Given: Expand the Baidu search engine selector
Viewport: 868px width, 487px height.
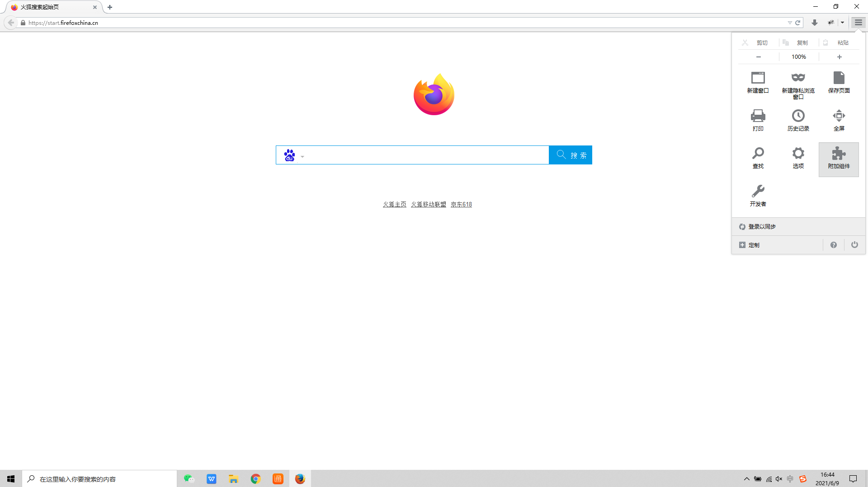Looking at the screenshot, I should click(x=294, y=155).
